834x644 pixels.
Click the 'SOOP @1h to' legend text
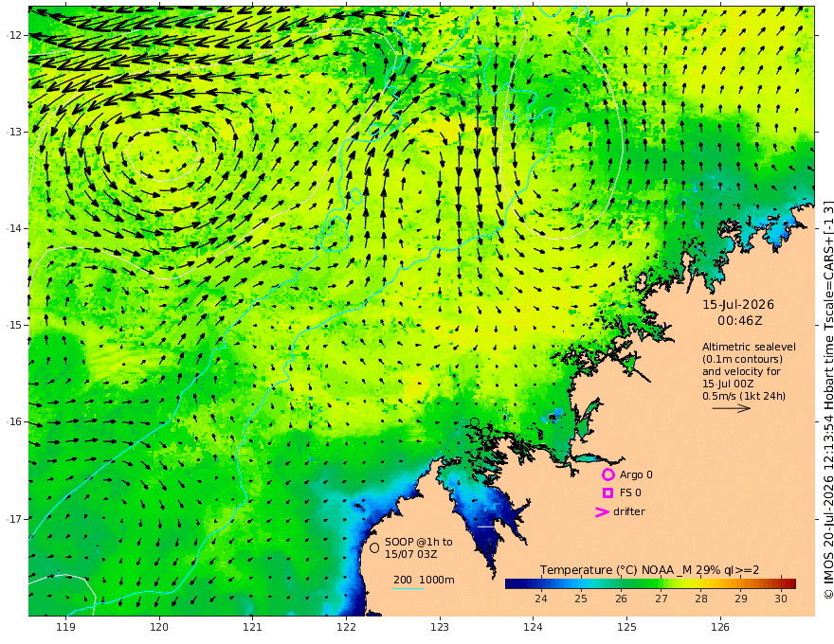[419, 542]
